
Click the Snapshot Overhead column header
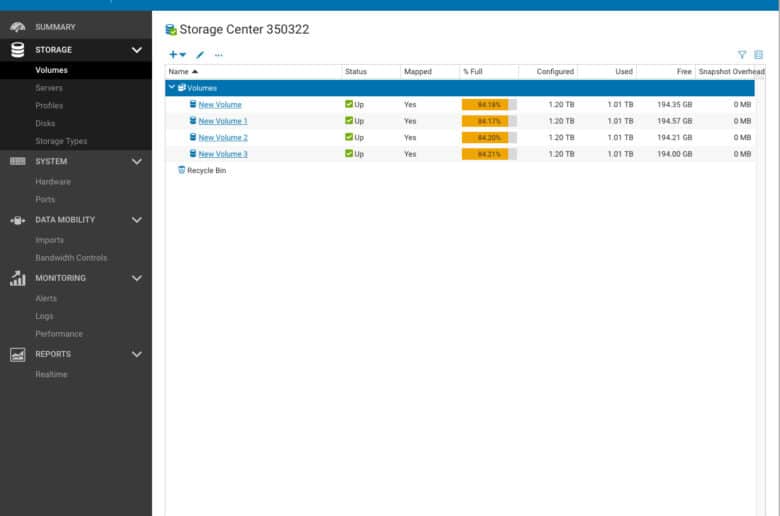[731, 72]
